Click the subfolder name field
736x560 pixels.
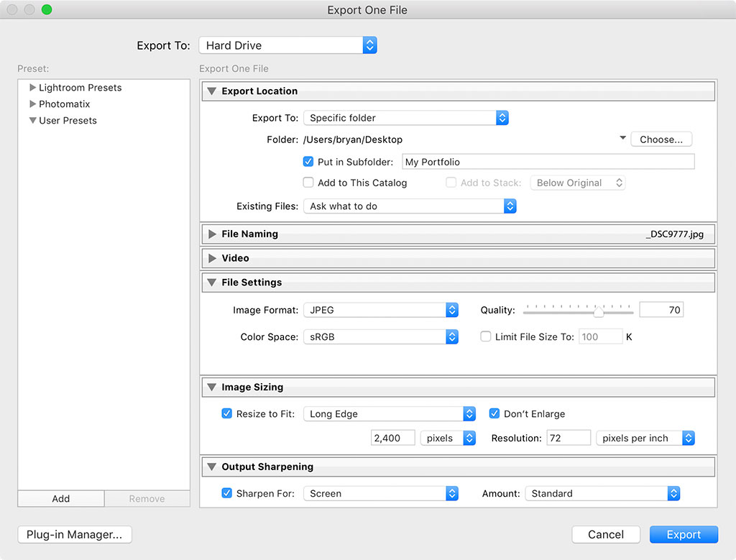548,162
